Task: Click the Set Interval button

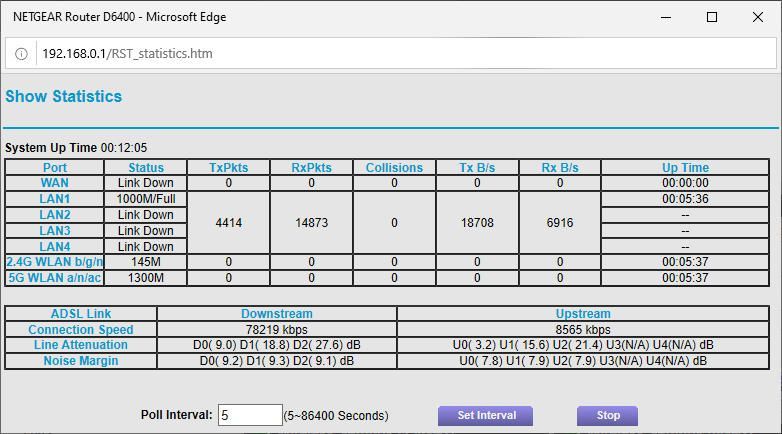Action: click(x=485, y=416)
